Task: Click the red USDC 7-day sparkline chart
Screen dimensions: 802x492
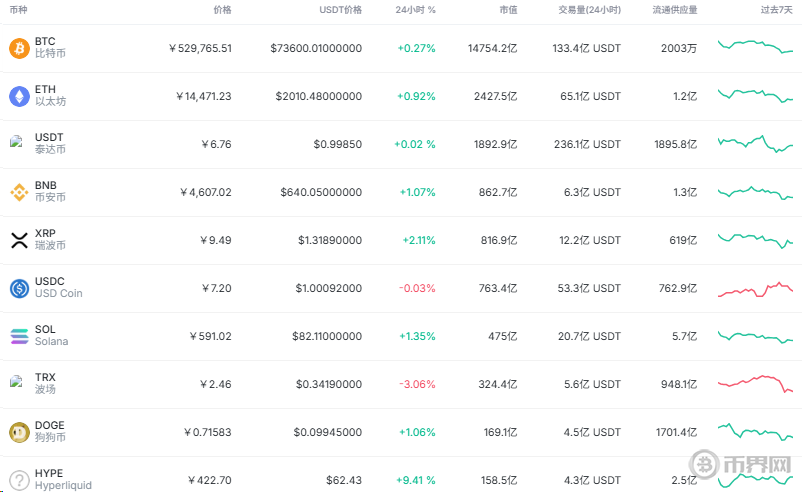Action: coord(755,289)
